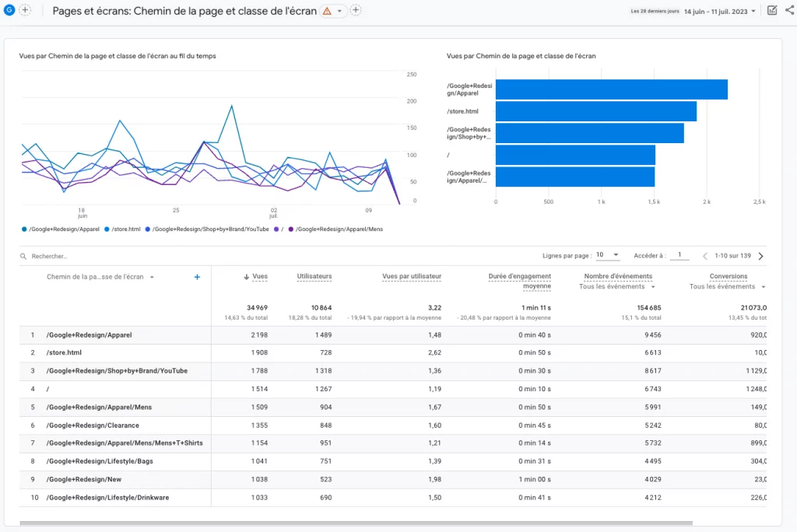Click the share report icon
This screenshot has width=797, height=532.
[x=790, y=10]
